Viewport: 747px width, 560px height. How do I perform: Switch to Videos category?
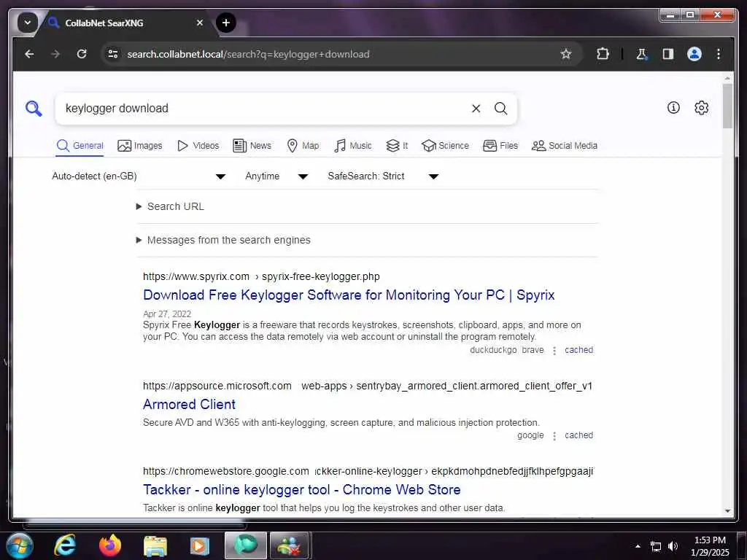[x=198, y=145]
